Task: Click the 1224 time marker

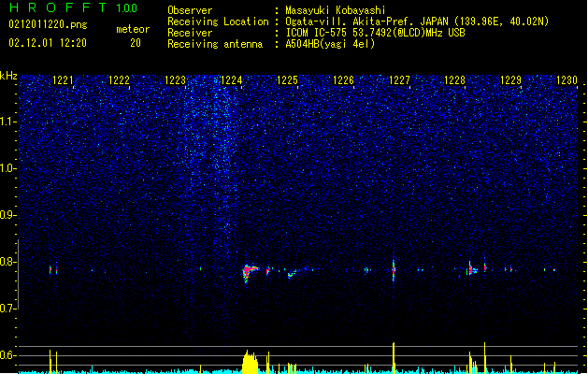Action: [x=232, y=79]
